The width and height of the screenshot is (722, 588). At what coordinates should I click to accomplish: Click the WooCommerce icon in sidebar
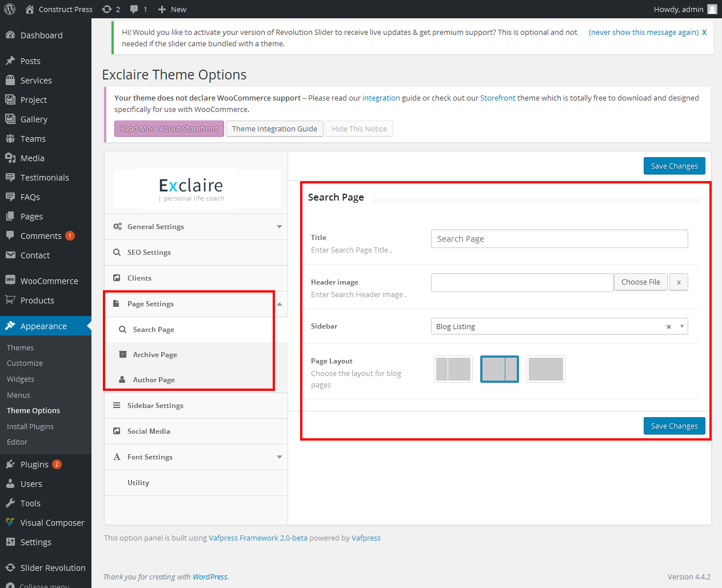pyautogui.click(x=10, y=281)
